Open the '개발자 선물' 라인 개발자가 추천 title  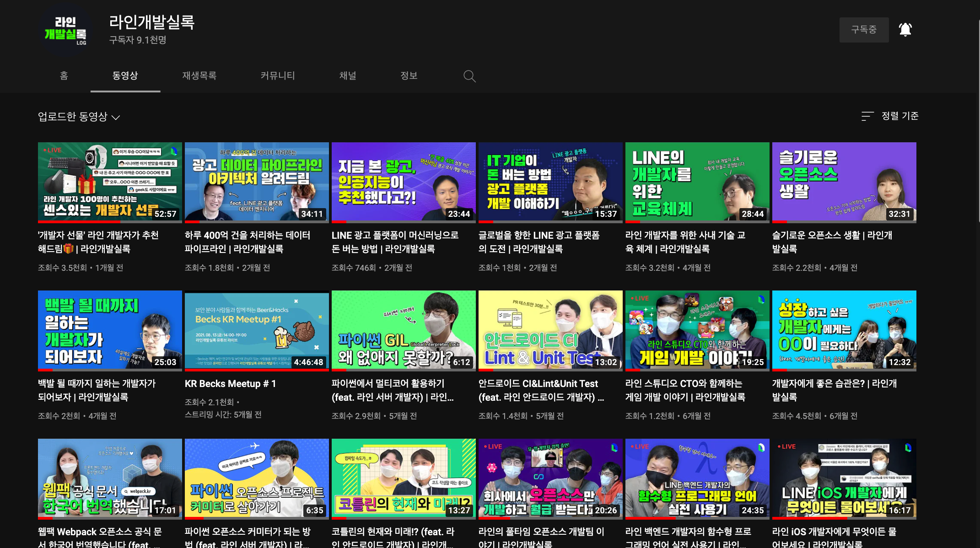click(x=98, y=242)
